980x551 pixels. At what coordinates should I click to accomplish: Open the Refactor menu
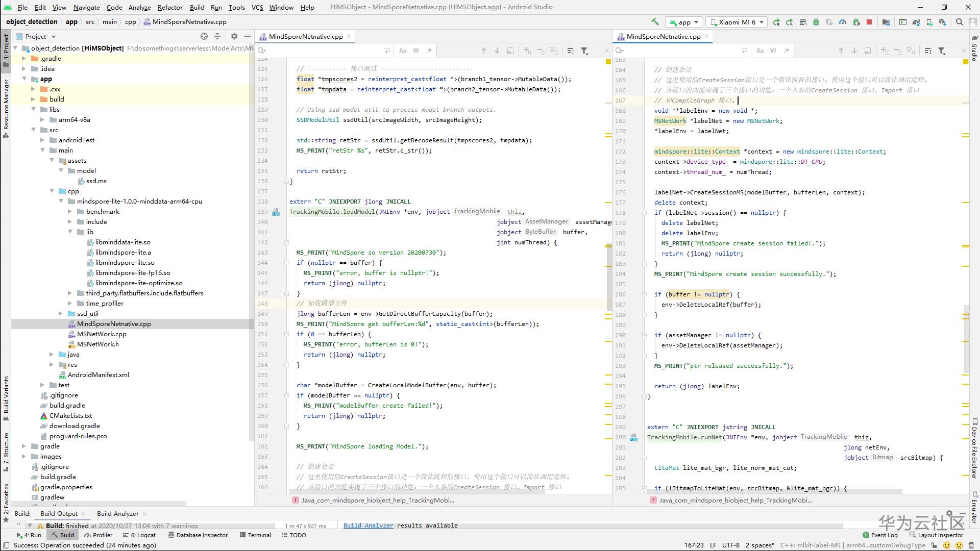170,7
